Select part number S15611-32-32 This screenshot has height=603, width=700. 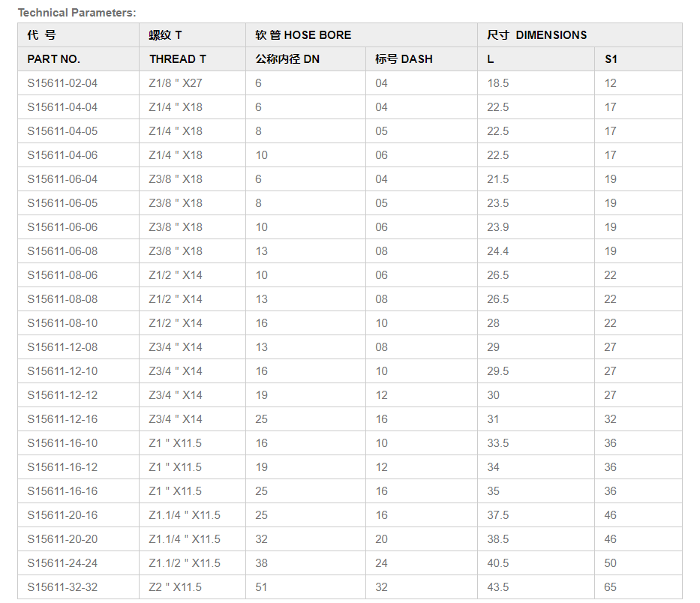tap(62, 587)
